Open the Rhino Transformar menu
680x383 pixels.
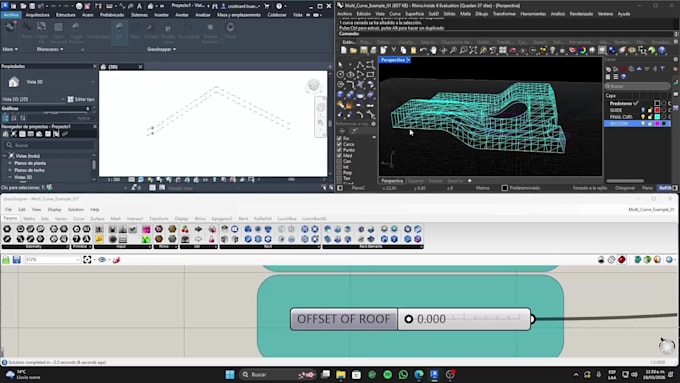504,14
